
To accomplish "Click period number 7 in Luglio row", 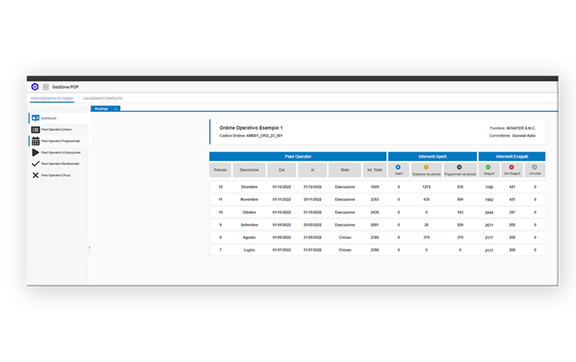I will 220,250.
